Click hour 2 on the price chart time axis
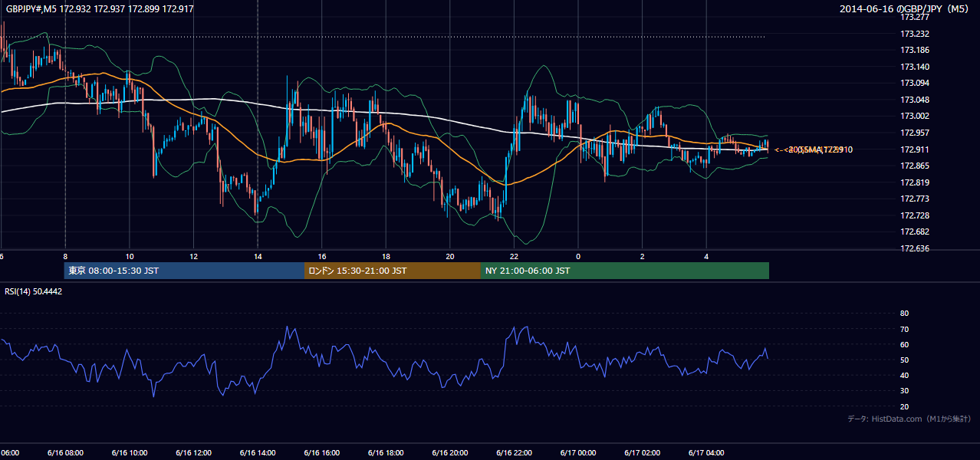Image resolution: width=980 pixels, height=460 pixels. 643,256
